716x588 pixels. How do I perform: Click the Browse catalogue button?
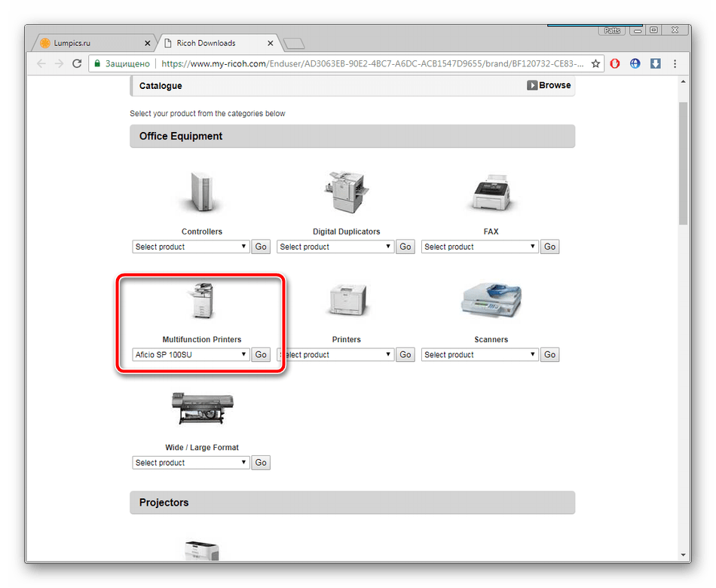[549, 86]
